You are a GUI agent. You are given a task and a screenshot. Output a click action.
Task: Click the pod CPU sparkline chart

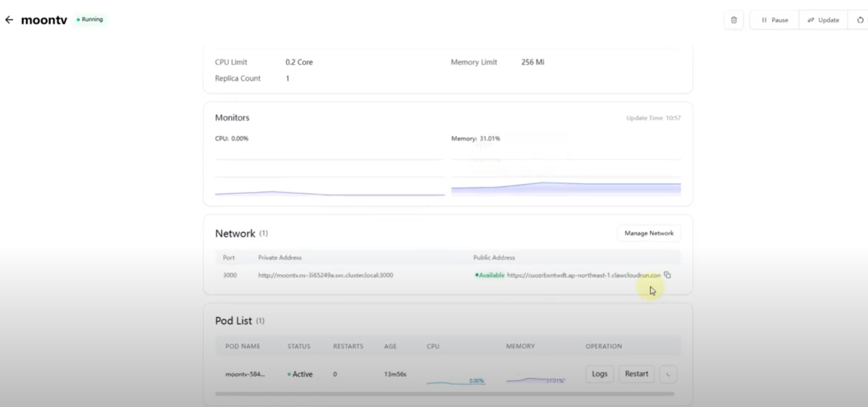click(x=455, y=381)
